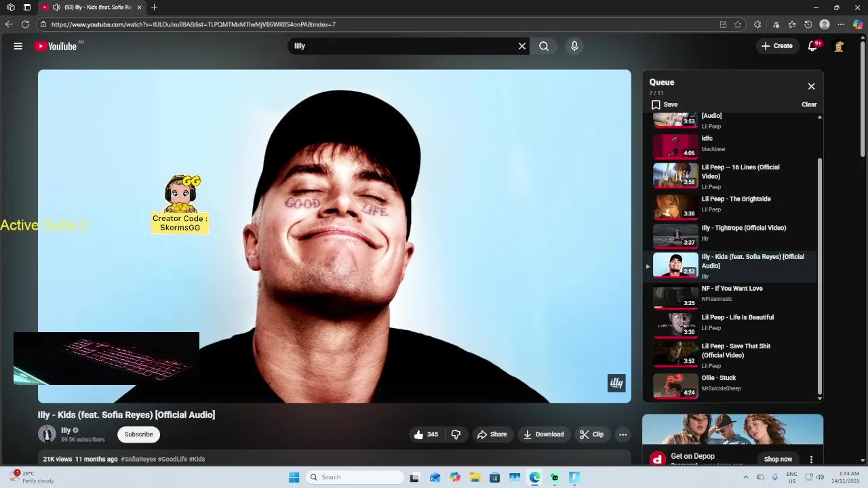Open browser history icon

coord(808,24)
